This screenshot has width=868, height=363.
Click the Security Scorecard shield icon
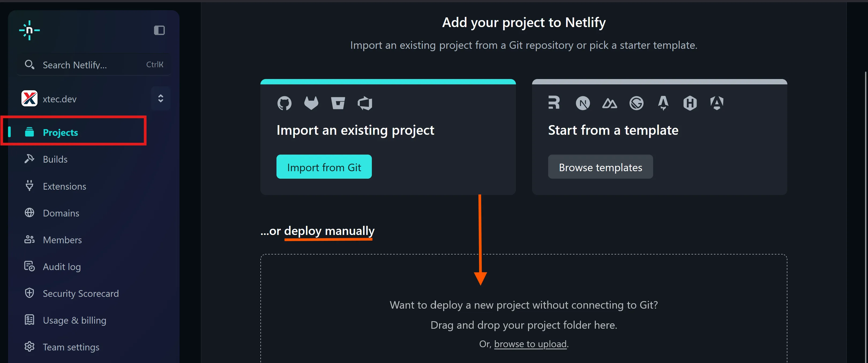pyautogui.click(x=30, y=293)
